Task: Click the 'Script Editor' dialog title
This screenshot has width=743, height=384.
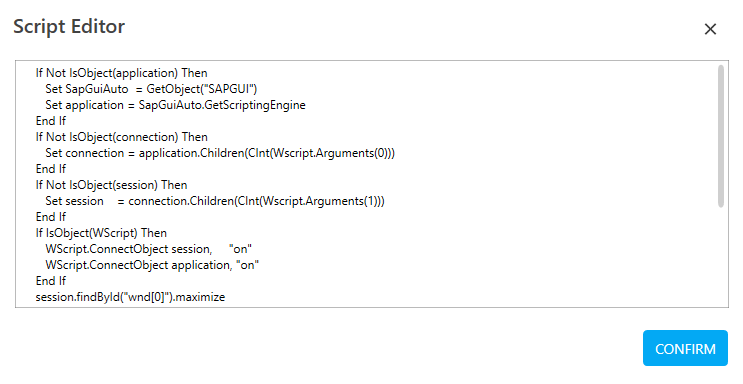Action: point(69,26)
